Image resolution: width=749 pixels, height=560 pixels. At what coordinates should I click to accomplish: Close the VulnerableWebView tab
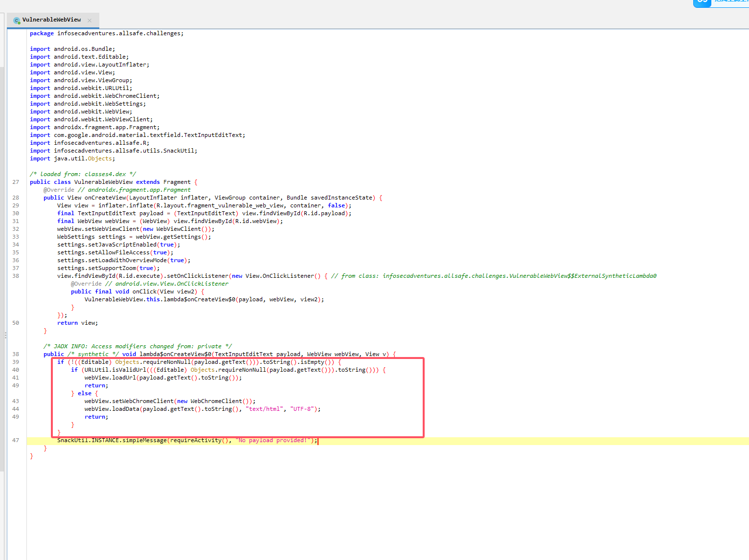(90, 21)
